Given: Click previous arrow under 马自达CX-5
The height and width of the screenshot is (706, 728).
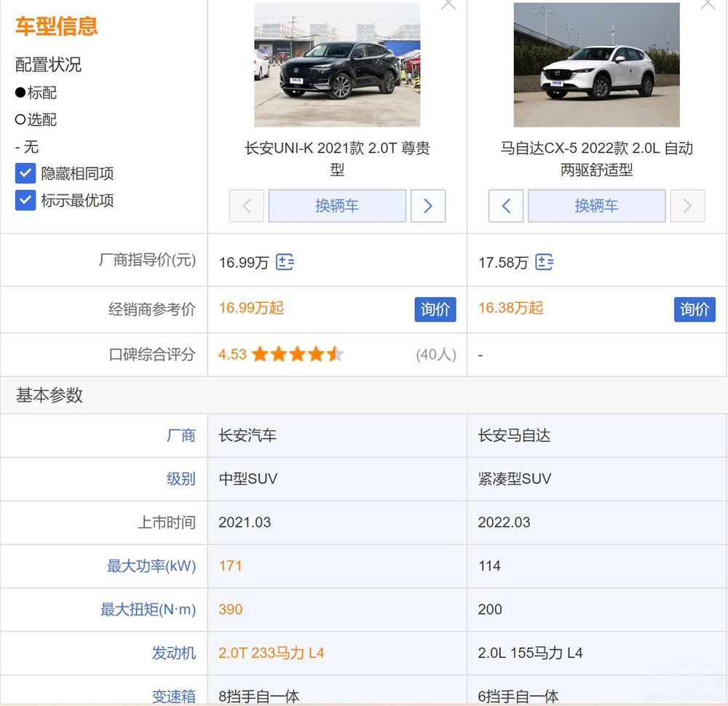Looking at the screenshot, I should pos(506,206).
